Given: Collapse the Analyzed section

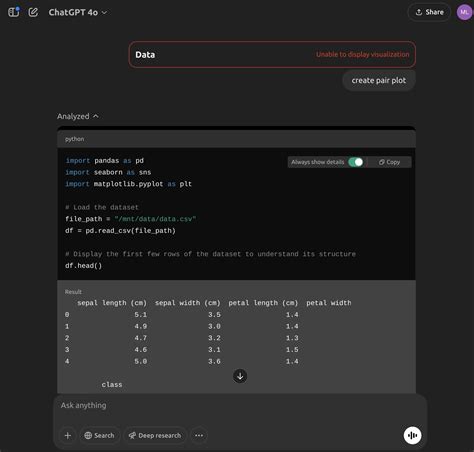Looking at the screenshot, I should click(78, 116).
